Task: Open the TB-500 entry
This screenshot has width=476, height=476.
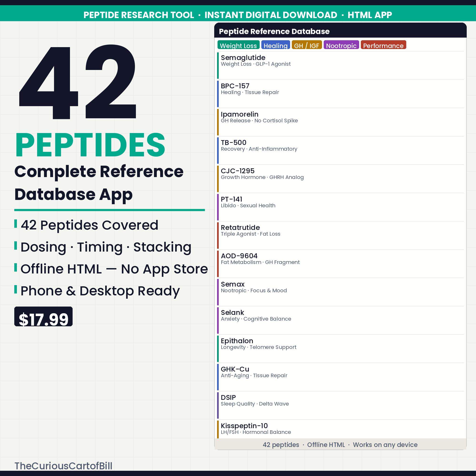Action: coord(340,151)
